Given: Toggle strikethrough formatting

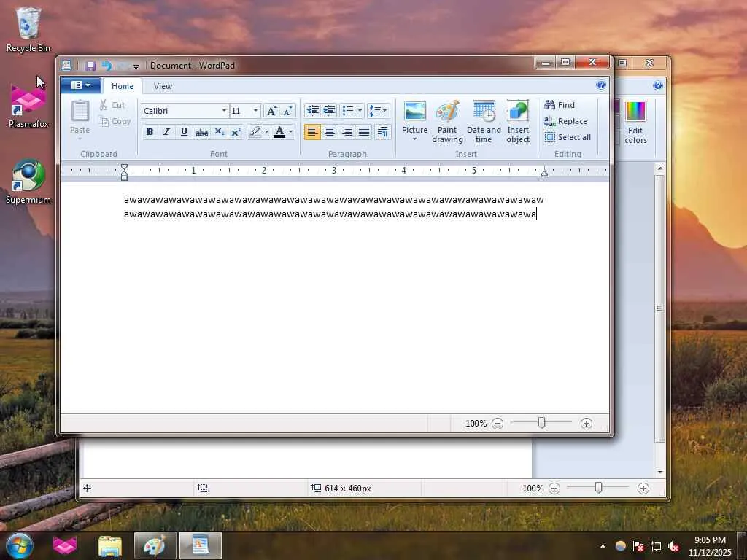Looking at the screenshot, I should tap(201, 132).
